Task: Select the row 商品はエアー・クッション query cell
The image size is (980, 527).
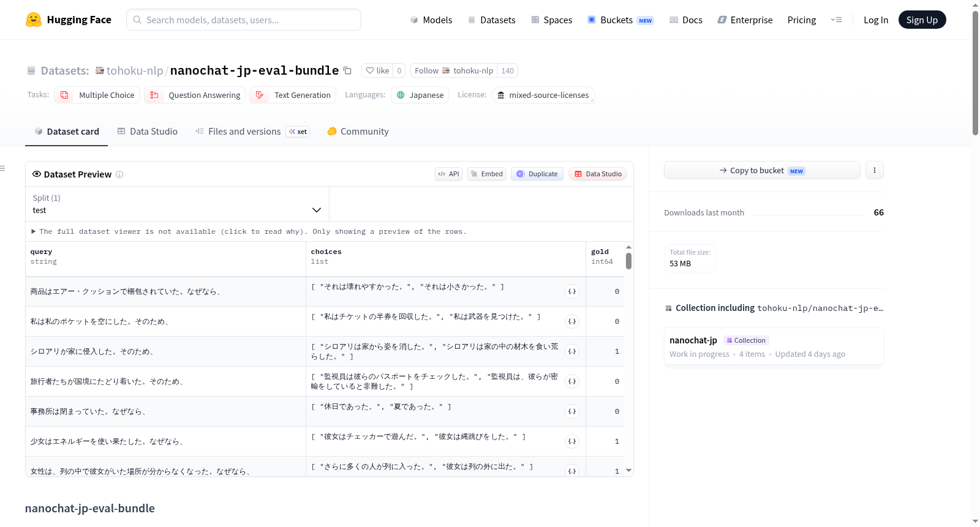Action: [x=165, y=291]
